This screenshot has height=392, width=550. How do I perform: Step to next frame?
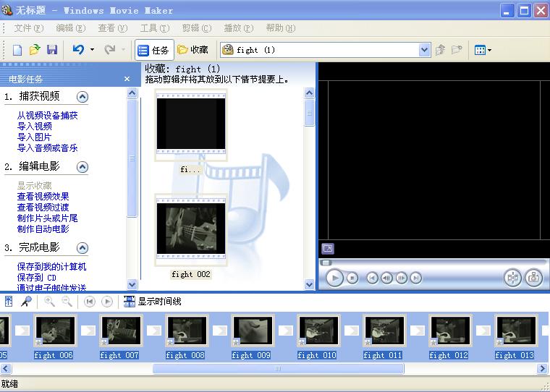(x=401, y=278)
